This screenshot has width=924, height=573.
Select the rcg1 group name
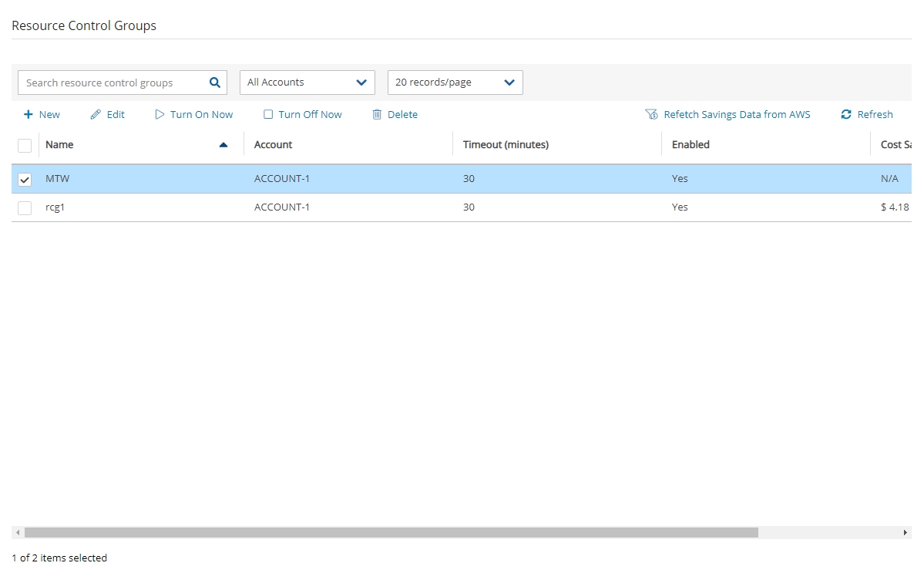click(x=55, y=207)
